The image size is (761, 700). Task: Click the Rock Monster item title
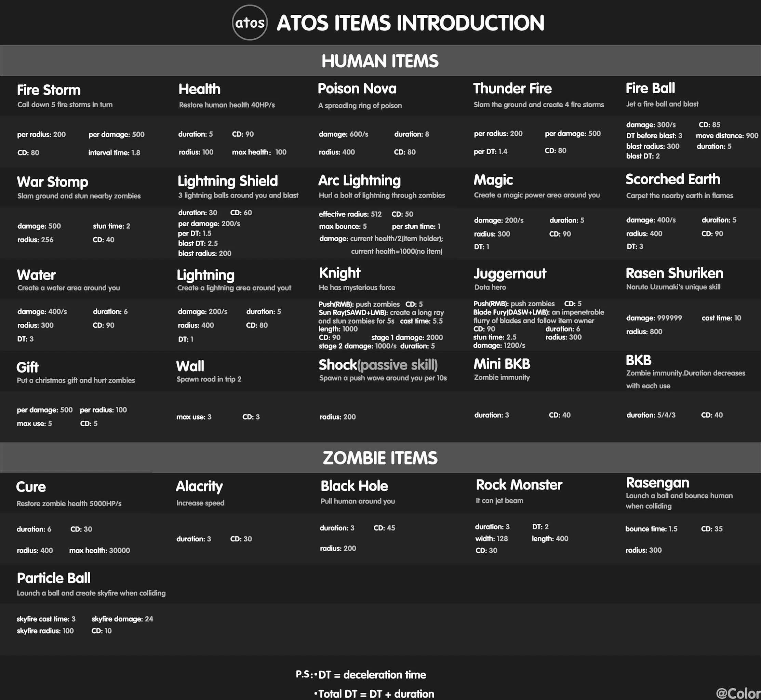tap(519, 485)
